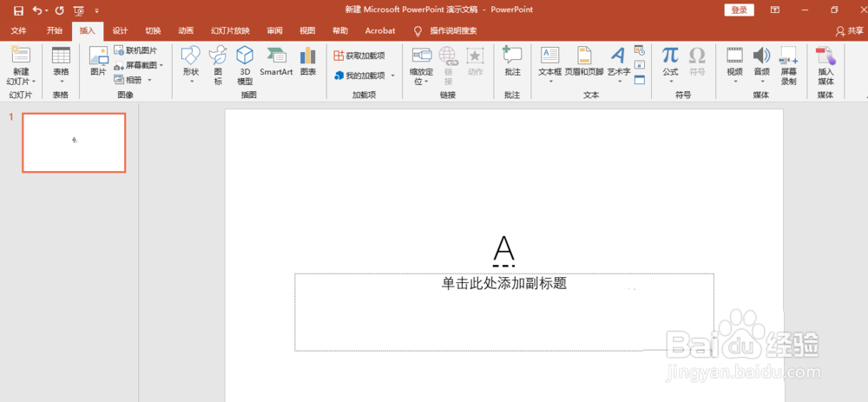The height and width of the screenshot is (402, 868).
Task: Expand the 我的加载项 add-ins dropdown
Action: [x=392, y=76]
